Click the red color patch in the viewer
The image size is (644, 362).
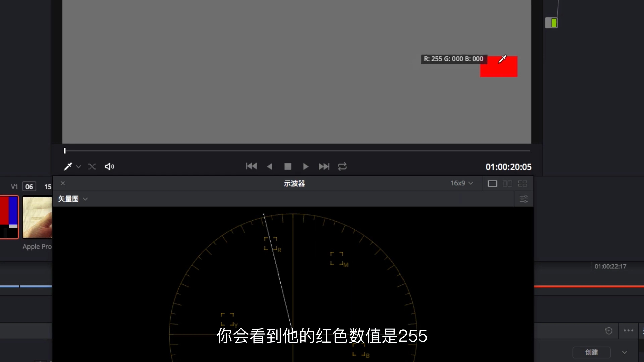(x=499, y=66)
